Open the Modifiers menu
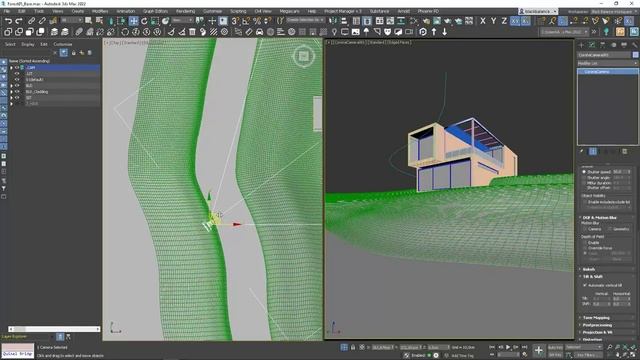 [100, 11]
